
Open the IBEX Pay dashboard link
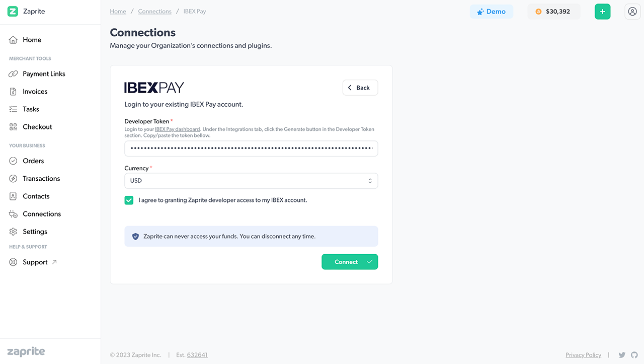pyautogui.click(x=177, y=129)
